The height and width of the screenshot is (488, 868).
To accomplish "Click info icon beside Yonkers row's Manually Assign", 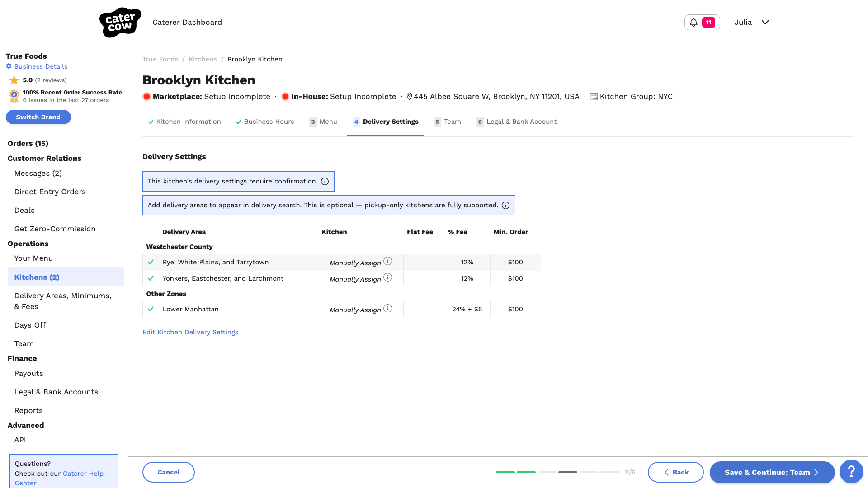I will (x=388, y=277).
